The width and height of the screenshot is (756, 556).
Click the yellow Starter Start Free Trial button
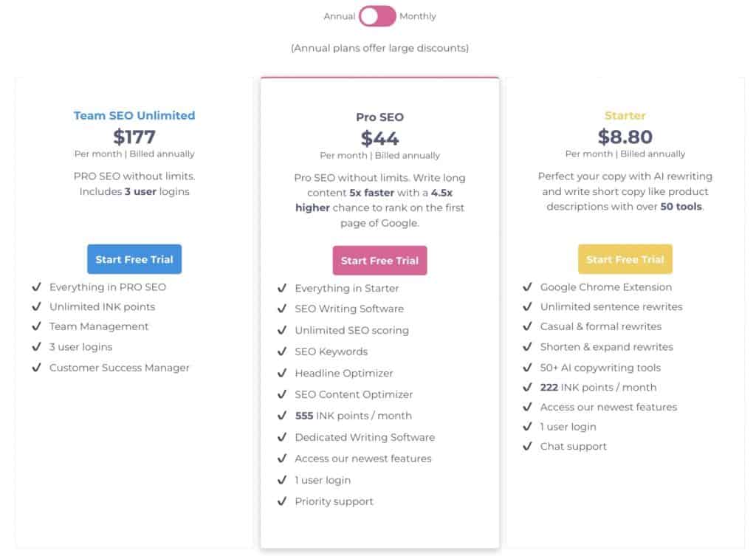click(625, 259)
